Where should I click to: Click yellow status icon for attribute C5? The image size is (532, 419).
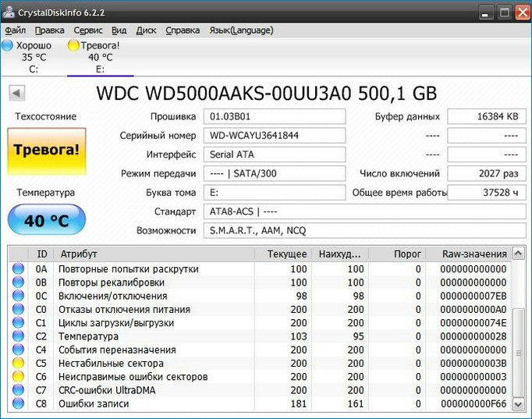coord(18,364)
